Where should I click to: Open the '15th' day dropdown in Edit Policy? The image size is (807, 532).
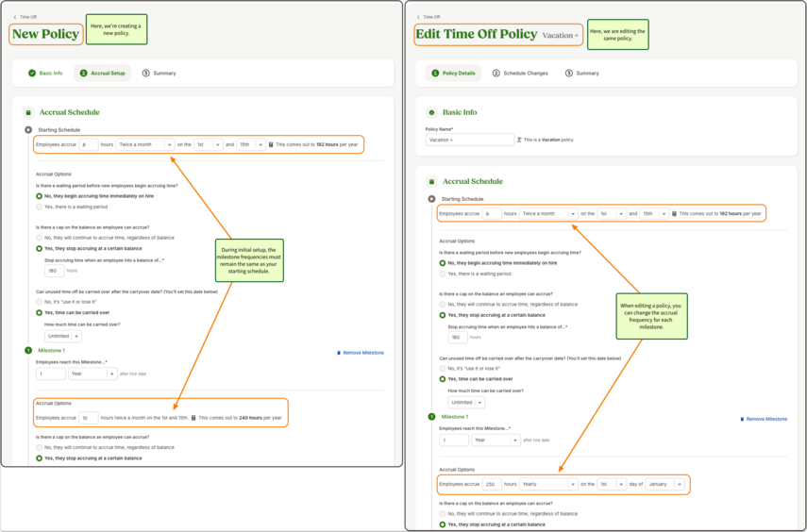point(655,213)
